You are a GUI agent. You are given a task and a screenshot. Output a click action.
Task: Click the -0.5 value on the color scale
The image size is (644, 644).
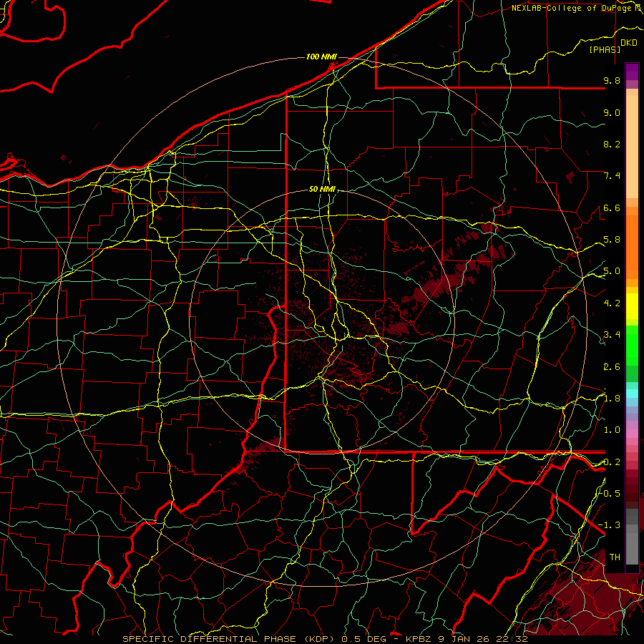610,494
